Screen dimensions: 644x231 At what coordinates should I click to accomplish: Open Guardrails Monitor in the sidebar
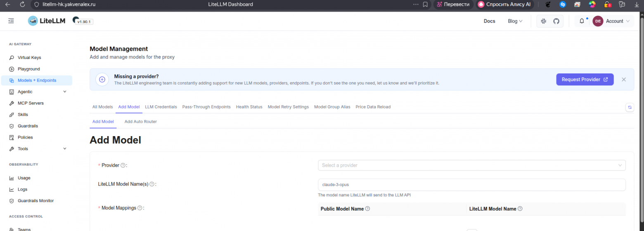[x=36, y=201]
